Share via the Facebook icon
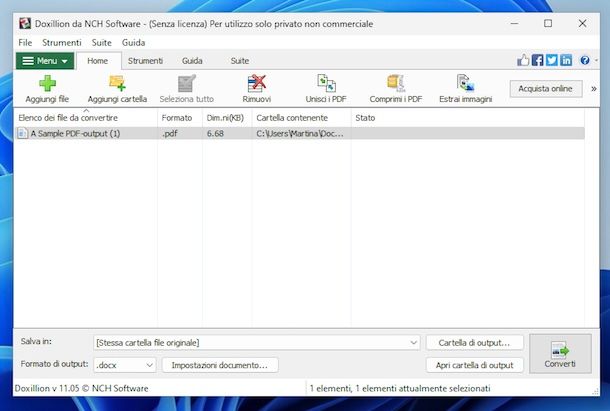Image resolution: width=610 pixels, height=411 pixels. pyautogui.click(x=538, y=60)
